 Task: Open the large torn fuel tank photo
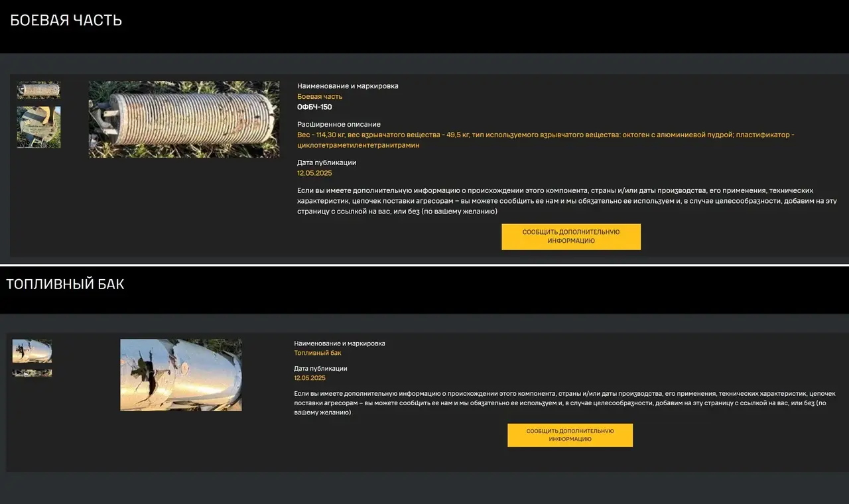[181, 375]
